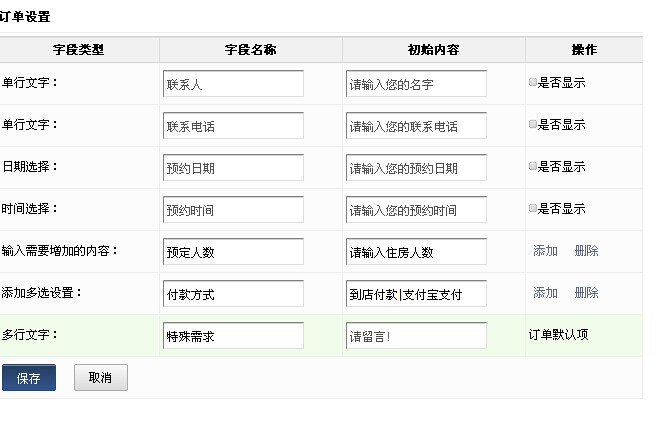The image size is (663, 438).
Task: Click 删除 link in 付款方式 row
Action: [x=586, y=293]
